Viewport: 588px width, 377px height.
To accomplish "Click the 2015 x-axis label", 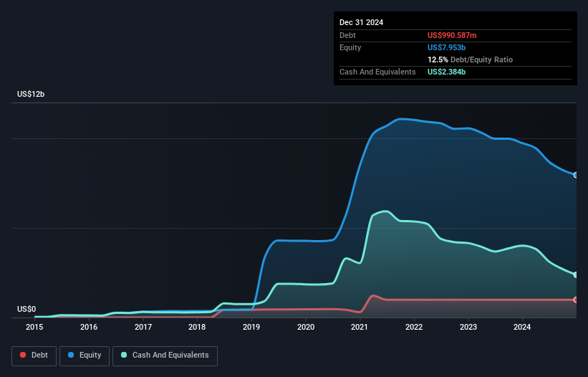I will (34, 327).
